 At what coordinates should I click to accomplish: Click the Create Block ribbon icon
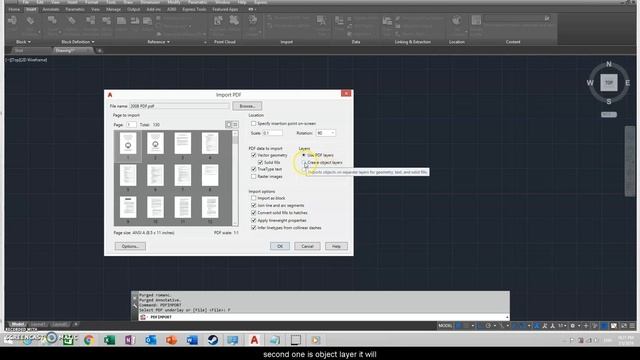coord(52,20)
